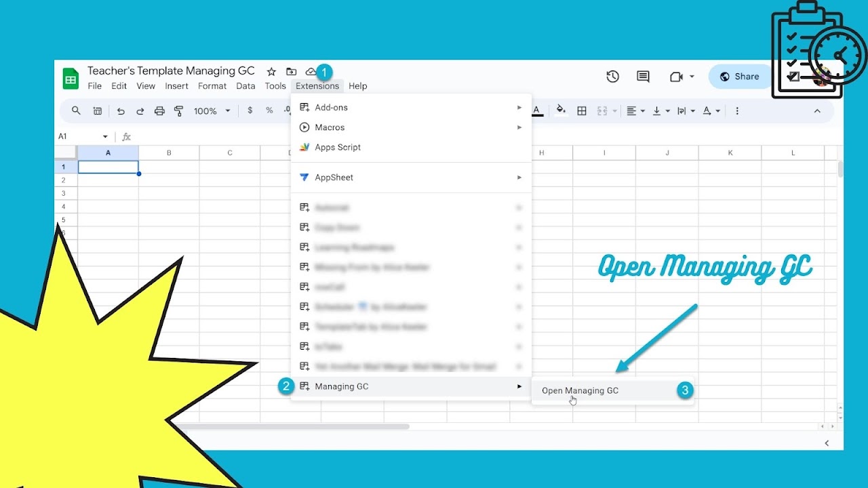868x488 pixels.
Task: Open text rotation options
Action: click(711, 110)
